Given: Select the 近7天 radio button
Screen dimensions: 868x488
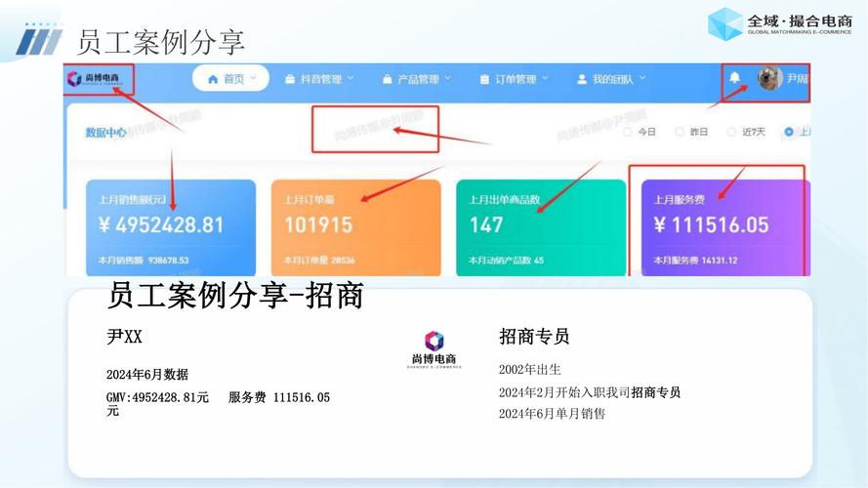Looking at the screenshot, I should [731, 132].
